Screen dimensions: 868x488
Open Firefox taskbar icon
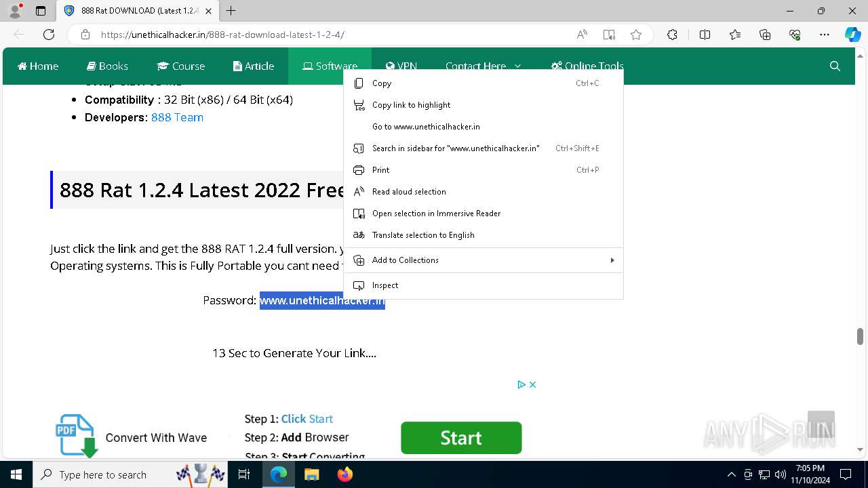click(345, 474)
